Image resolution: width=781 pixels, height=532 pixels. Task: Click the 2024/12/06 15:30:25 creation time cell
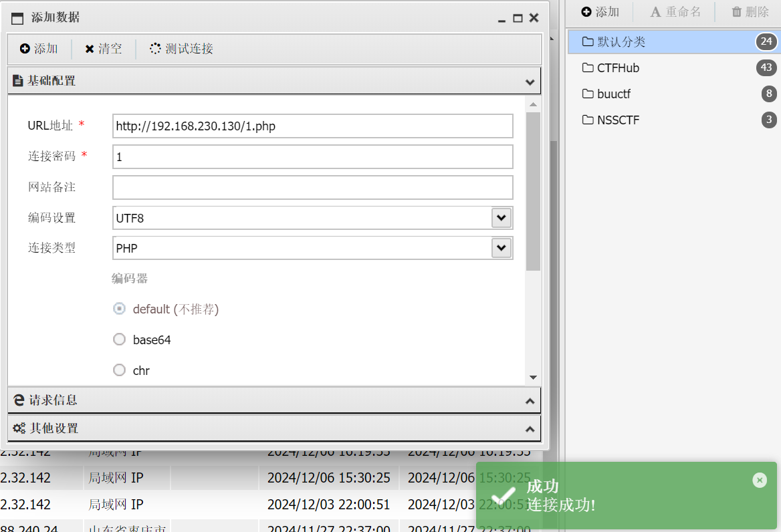tap(329, 478)
